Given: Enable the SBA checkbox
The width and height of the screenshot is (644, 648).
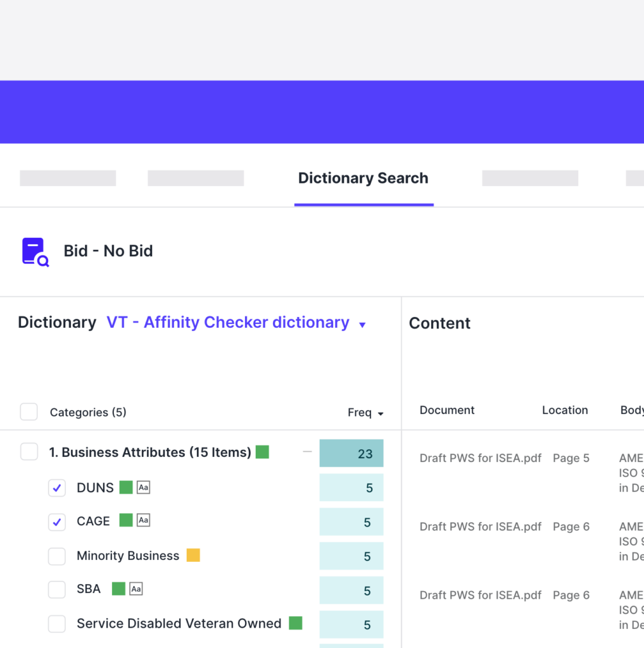Looking at the screenshot, I should pos(57,590).
